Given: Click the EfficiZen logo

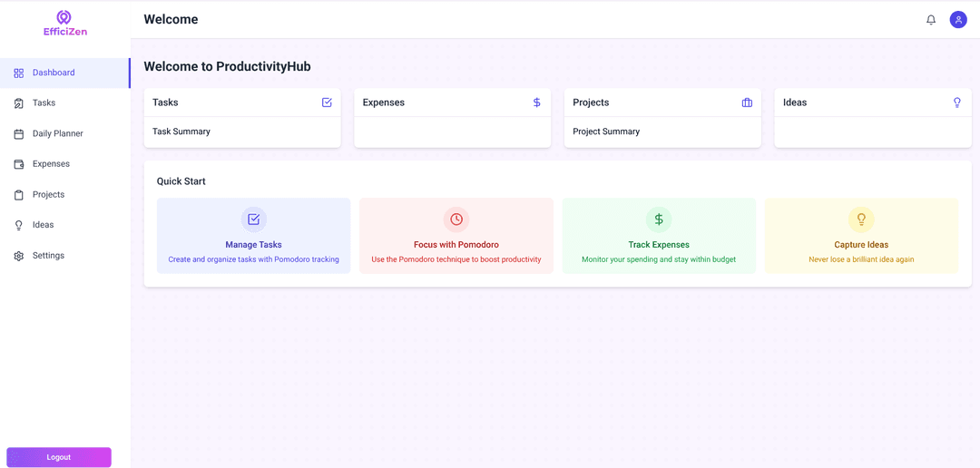Looking at the screenshot, I should 65,24.
